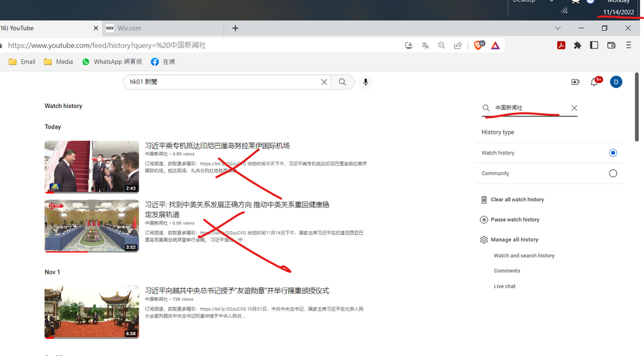This screenshot has width=644, height=356.
Task: Clear the hk01 search box text
Action: tap(324, 82)
